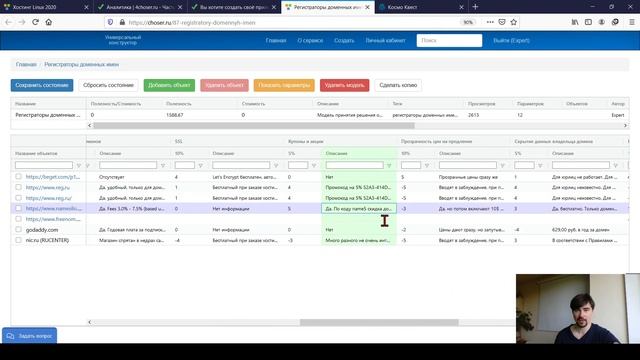640x360 pixels.
Task: Check the www.reg.ru/ row checkbox
Action: pyautogui.click(x=18, y=198)
